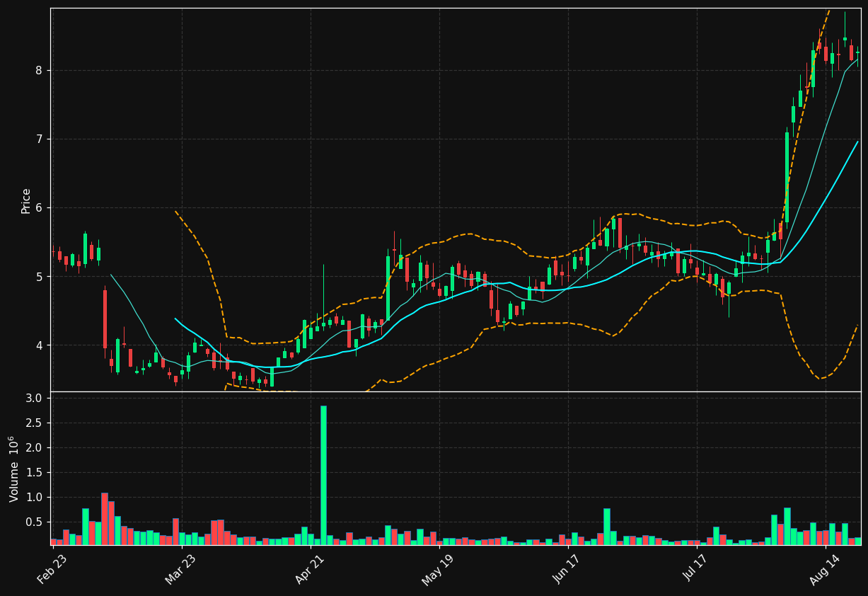
Task: Click volume axis tick label 2.0
Action: pos(35,448)
